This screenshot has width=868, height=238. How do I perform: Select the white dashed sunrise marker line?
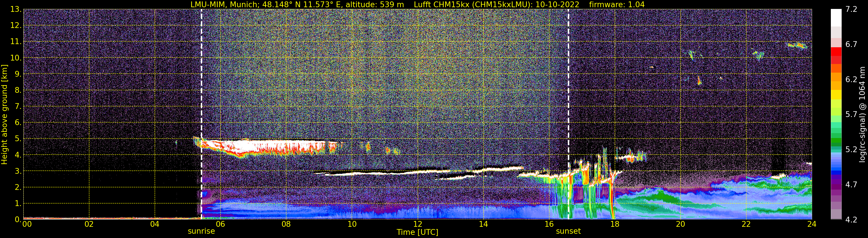[x=201, y=114]
